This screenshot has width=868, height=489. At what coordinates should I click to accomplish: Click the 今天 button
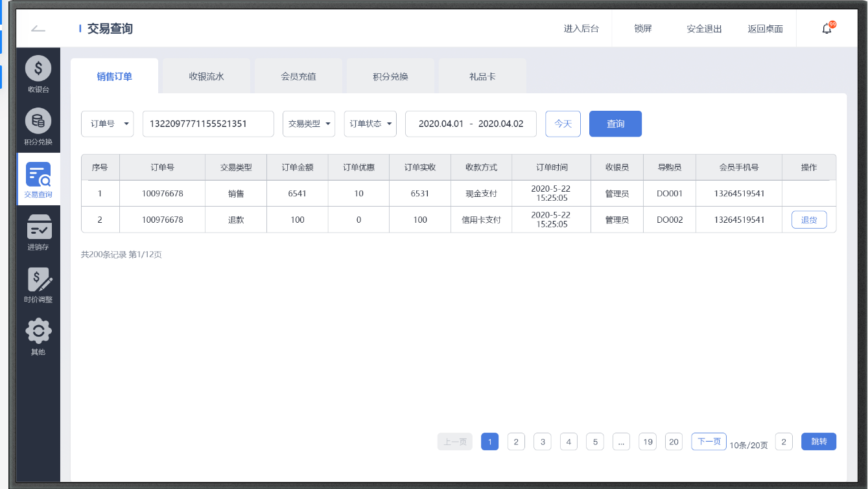pos(563,124)
